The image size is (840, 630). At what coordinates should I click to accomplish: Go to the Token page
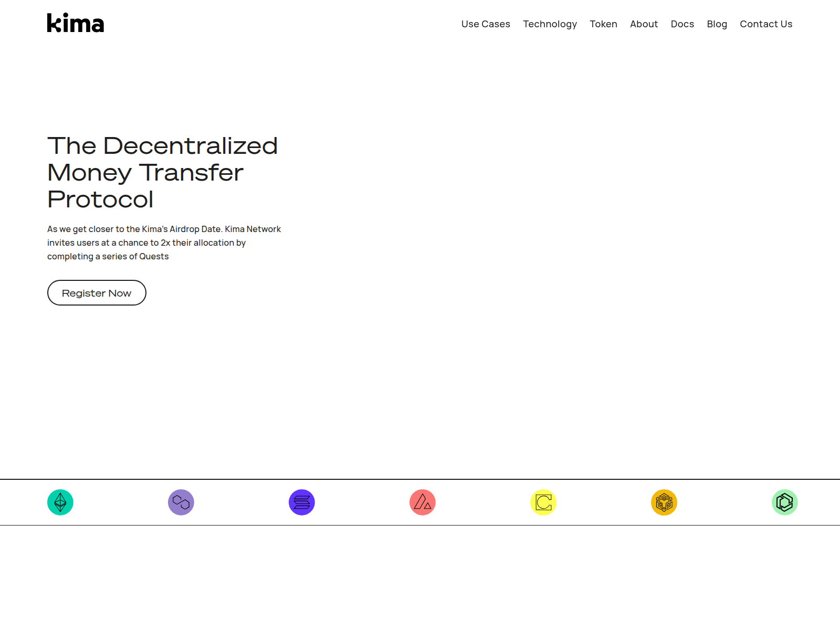(603, 24)
